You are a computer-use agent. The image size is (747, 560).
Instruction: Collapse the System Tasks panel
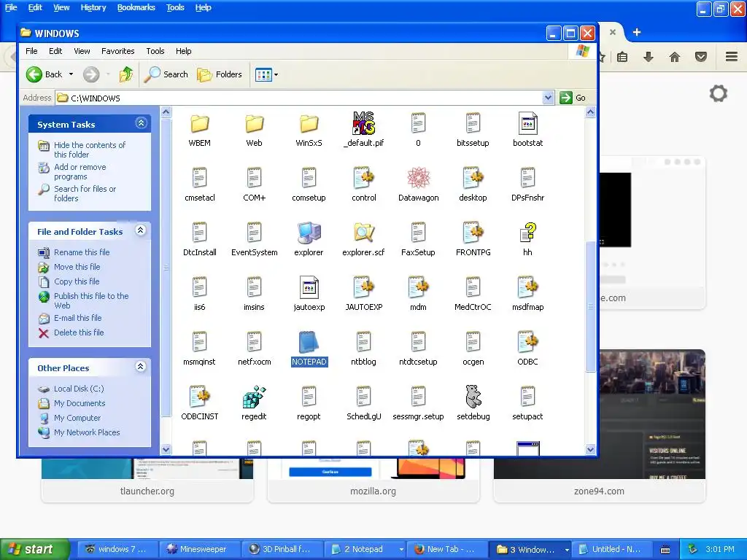point(141,123)
